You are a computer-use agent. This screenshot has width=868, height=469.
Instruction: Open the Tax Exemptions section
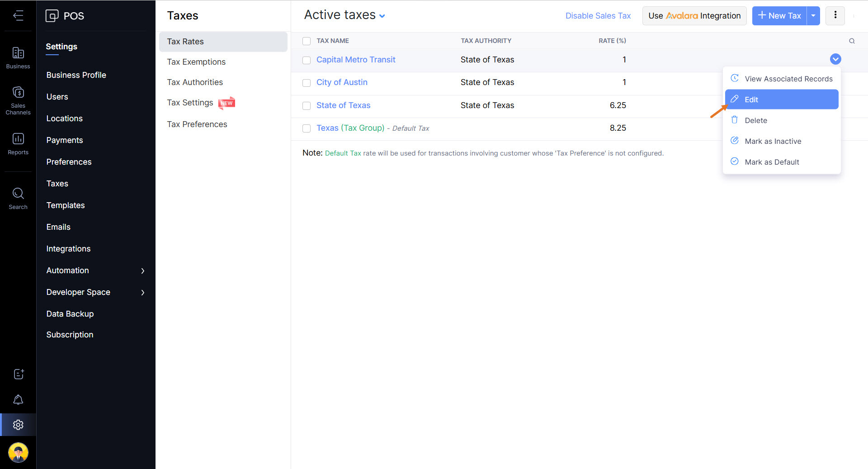(196, 62)
